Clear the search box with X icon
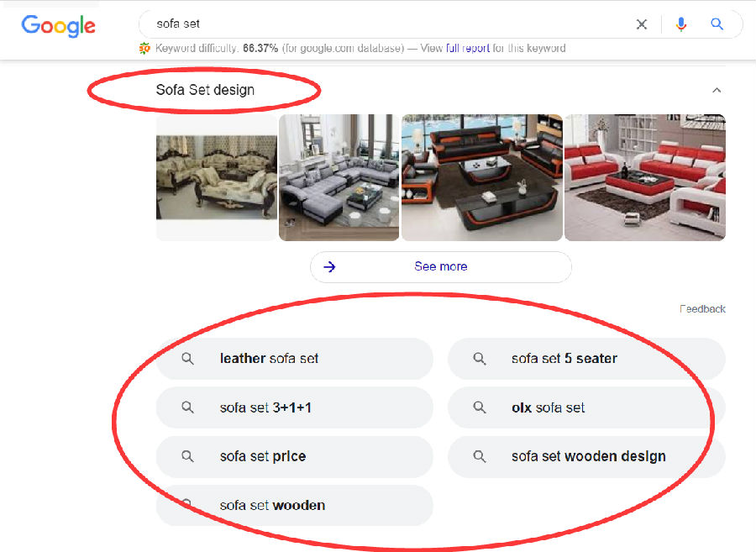Image resolution: width=756 pixels, height=552 pixels. 641,24
